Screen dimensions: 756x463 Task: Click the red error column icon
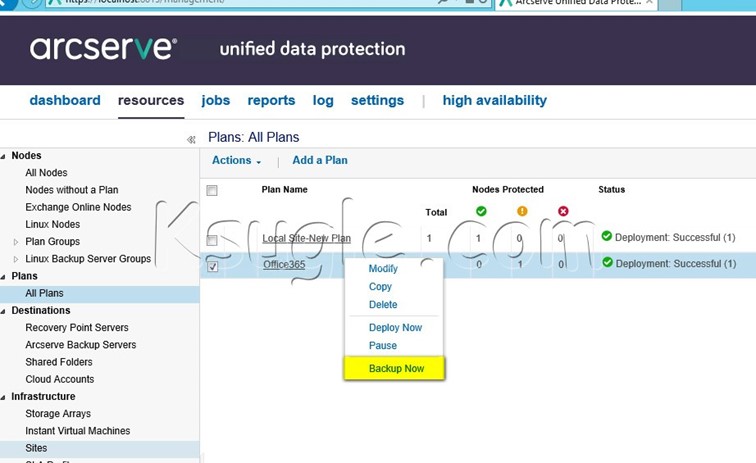tap(563, 211)
